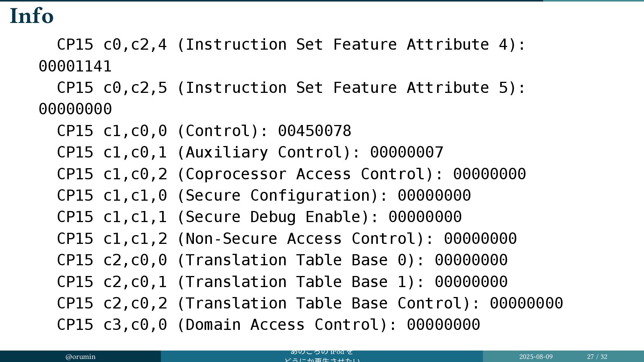Image resolution: width=644 pixels, height=362 pixels.
Task: Click the Secure Debug Enable line
Action: 259,217
